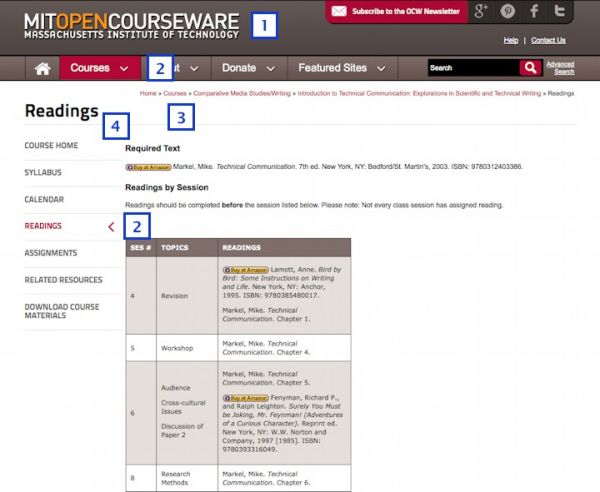Click inside the Search text field
This screenshot has height=492, width=600.
[x=471, y=68]
